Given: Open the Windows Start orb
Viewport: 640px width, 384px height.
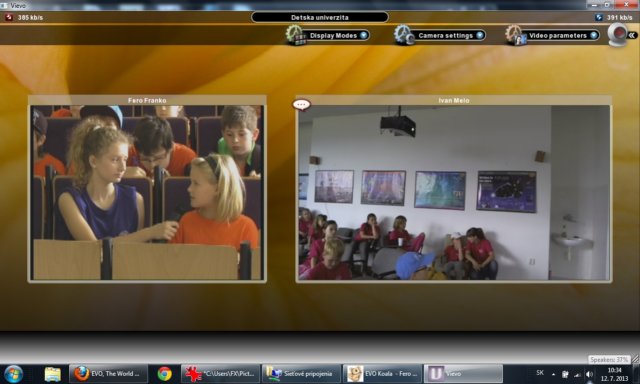Looking at the screenshot, I should pos(13,374).
